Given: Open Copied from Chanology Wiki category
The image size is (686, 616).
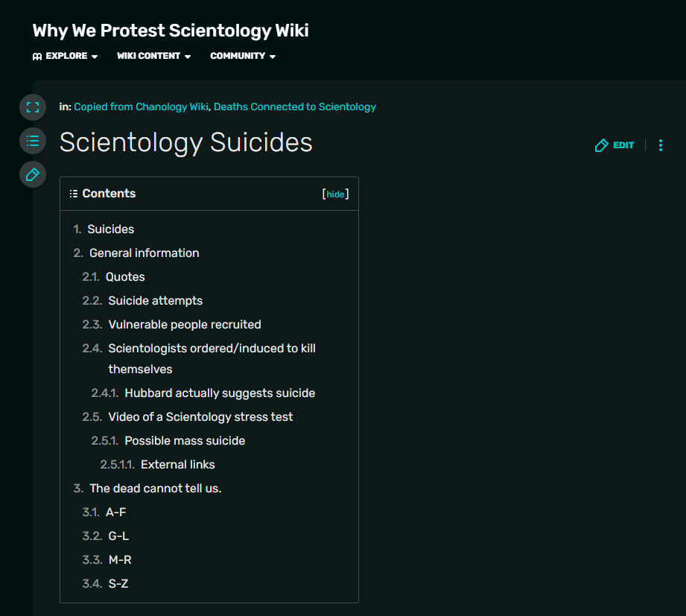Looking at the screenshot, I should pos(141,107).
